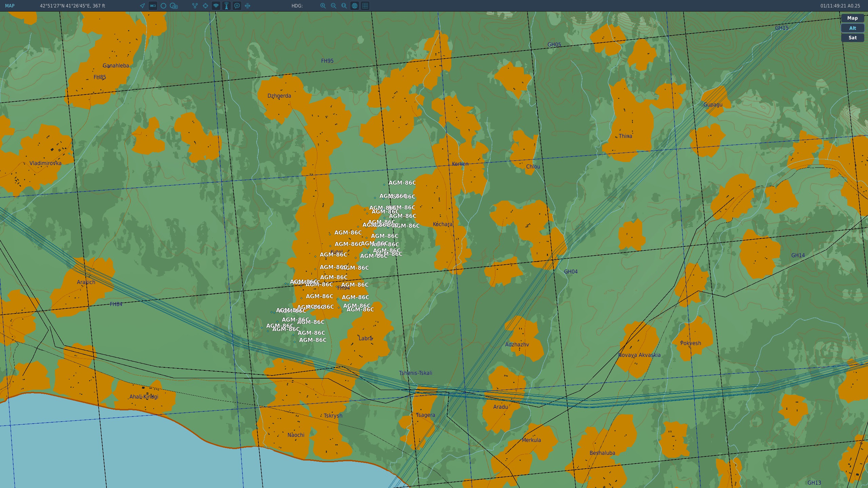Click the Merkula town label
This screenshot has width=868, height=488.
tap(531, 440)
